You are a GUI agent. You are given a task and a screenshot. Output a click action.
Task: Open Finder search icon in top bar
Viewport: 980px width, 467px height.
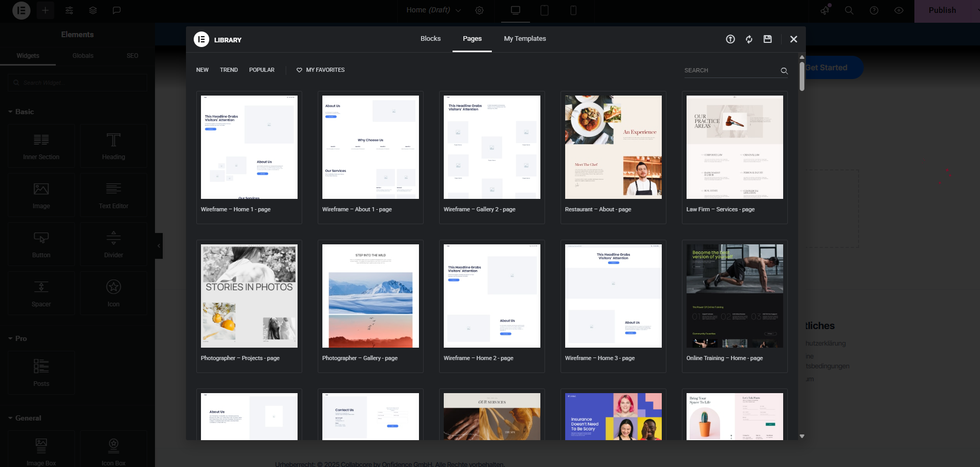coord(849,10)
